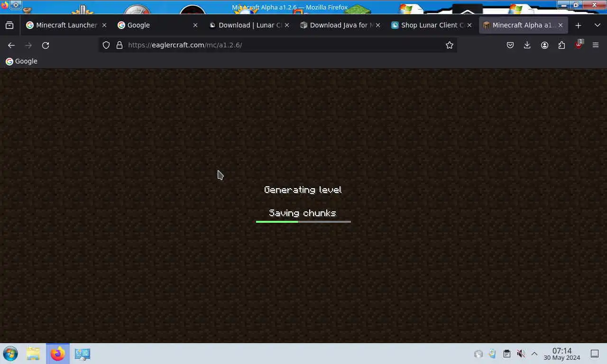Open the Google bookmark in toolbar

point(21,61)
